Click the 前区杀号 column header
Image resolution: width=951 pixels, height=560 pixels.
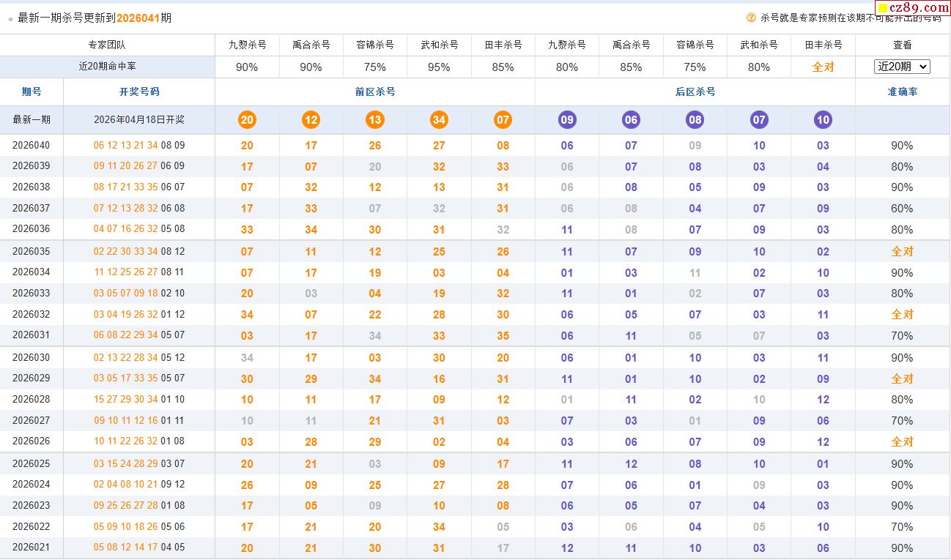click(375, 92)
